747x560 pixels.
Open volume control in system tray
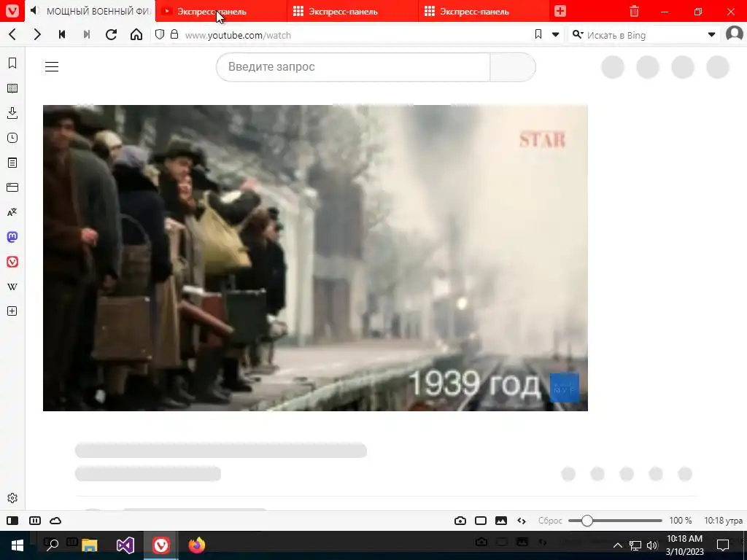[x=652, y=545]
